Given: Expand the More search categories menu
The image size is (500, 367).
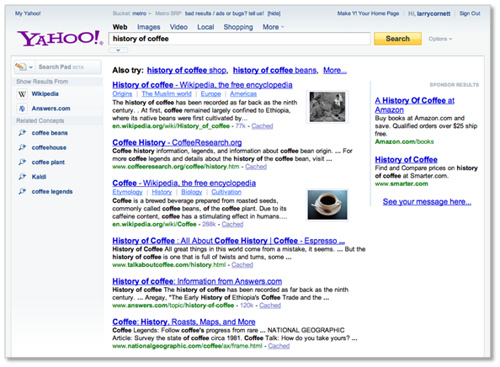Looking at the screenshot, I should pyautogui.click(x=273, y=27).
